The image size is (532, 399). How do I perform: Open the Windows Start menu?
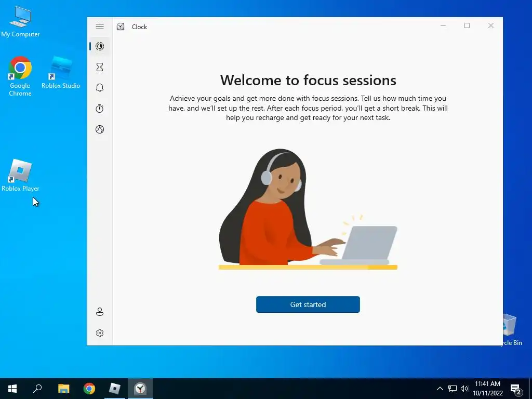point(12,389)
